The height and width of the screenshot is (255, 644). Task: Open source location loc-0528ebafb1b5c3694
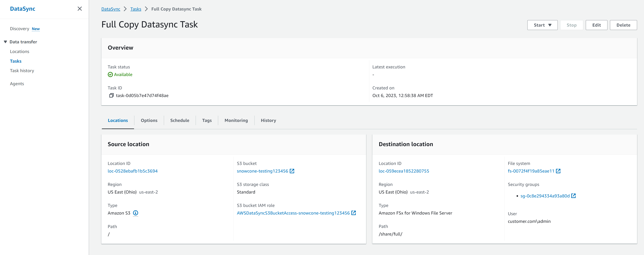tap(133, 171)
